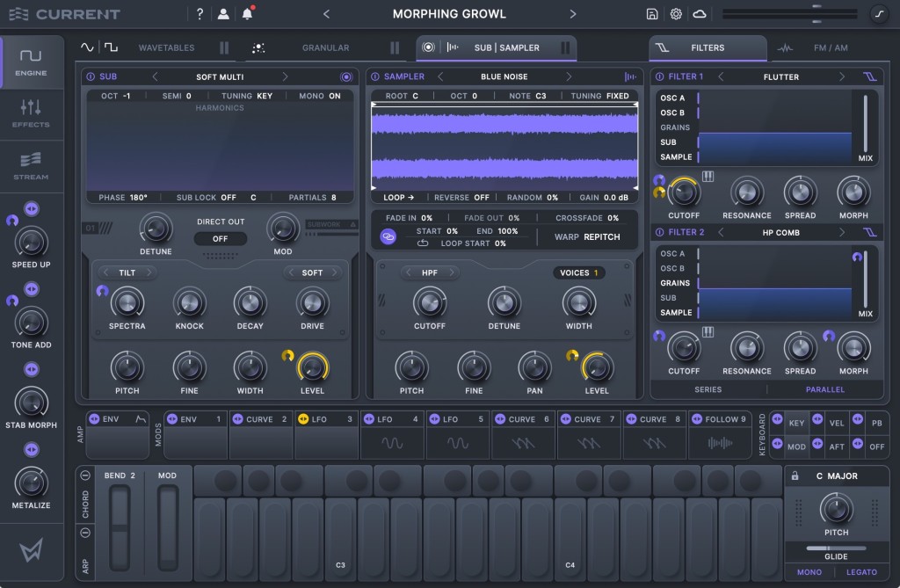Click the notifications bell icon
The width and height of the screenshot is (900, 588).
tap(247, 14)
